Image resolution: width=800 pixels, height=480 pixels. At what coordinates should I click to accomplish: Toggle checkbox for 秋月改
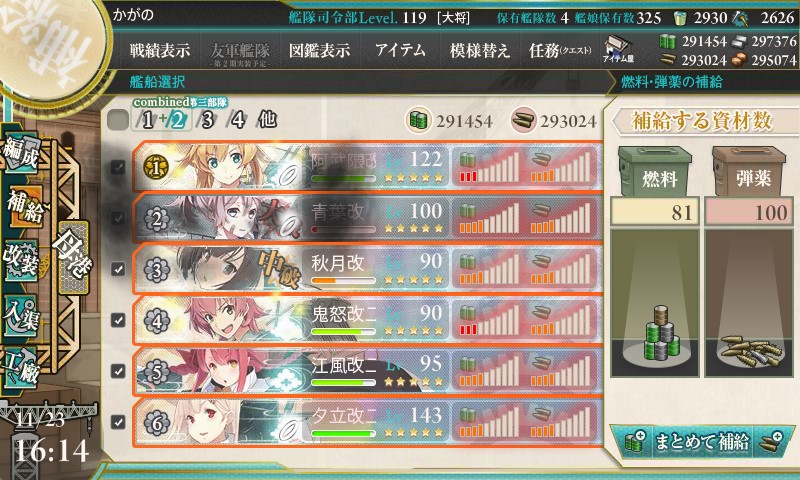pyautogui.click(x=118, y=269)
